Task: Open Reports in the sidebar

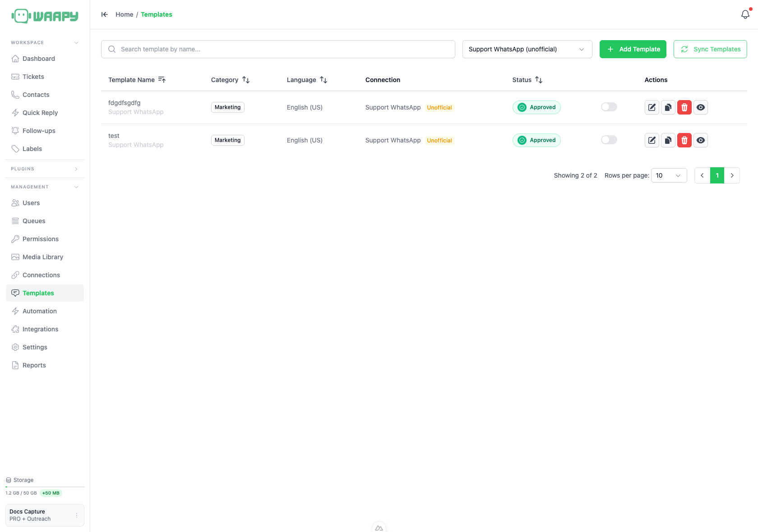Action: pyautogui.click(x=45, y=365)
